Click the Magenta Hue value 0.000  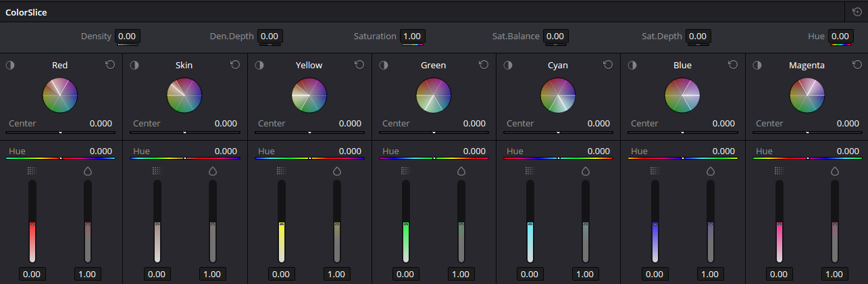click(x=848, y=151)
